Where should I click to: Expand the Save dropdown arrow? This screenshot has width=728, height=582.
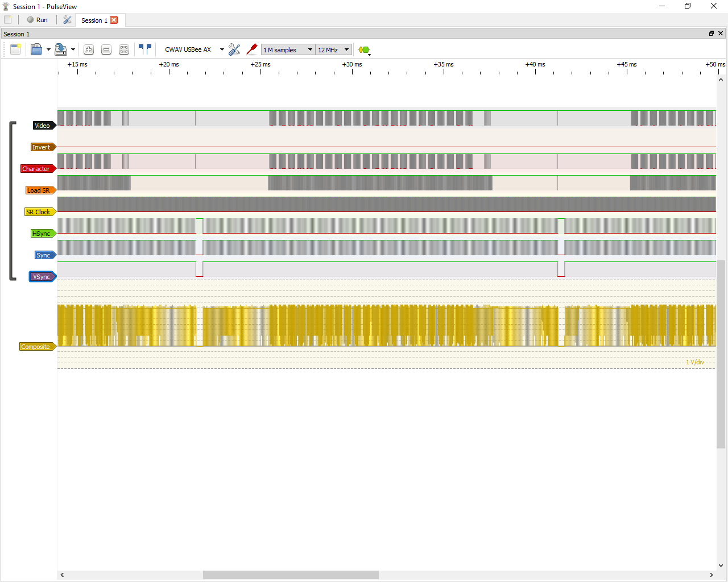73,49
